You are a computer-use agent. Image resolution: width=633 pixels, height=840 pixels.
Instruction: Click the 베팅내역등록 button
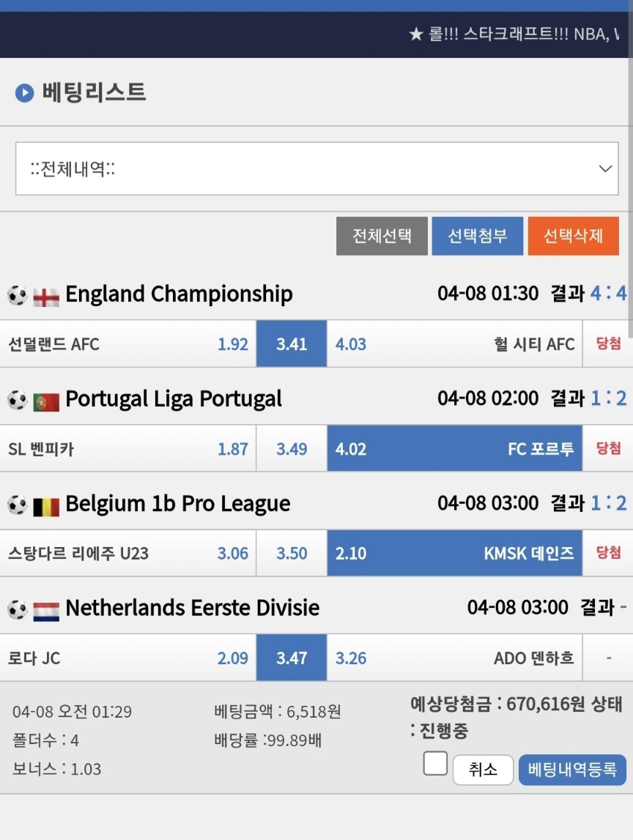pyautogui.click(x=572, y=770)
